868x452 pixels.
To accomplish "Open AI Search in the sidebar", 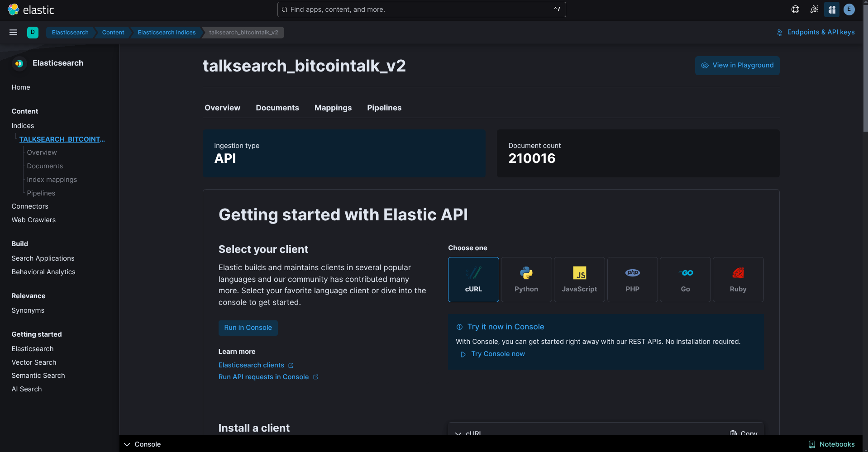I will (x=27, y=389).
